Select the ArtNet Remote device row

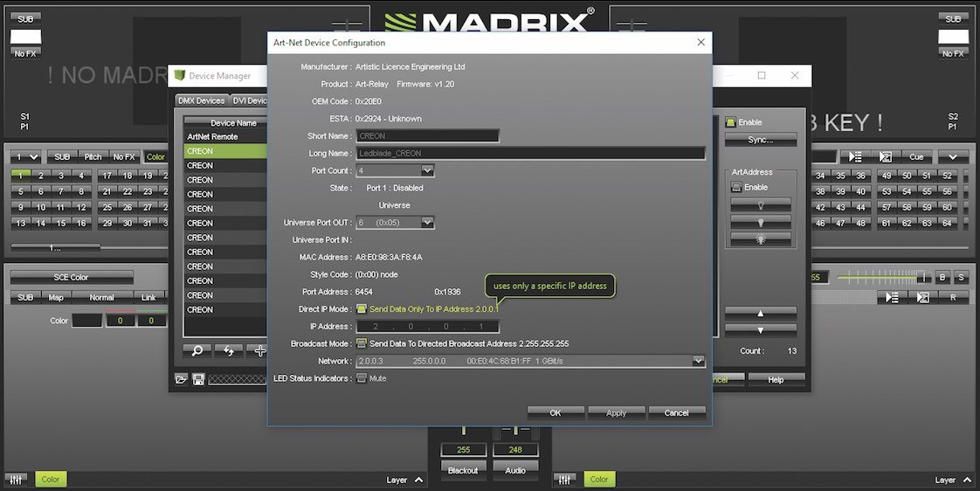pos(225,136)
